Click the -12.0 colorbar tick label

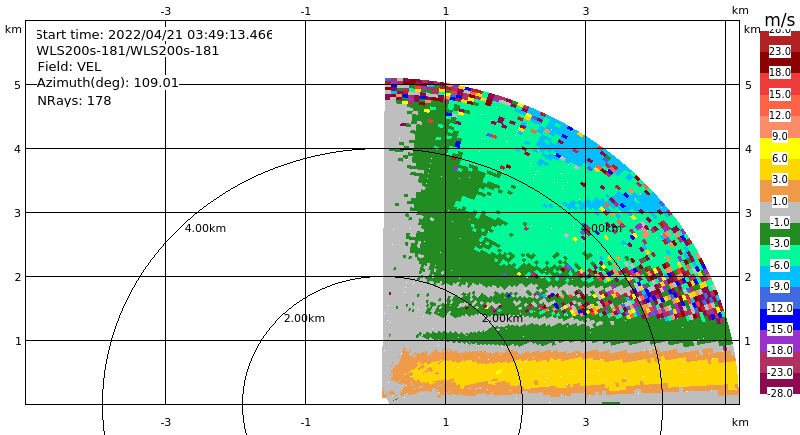[780, 308]
